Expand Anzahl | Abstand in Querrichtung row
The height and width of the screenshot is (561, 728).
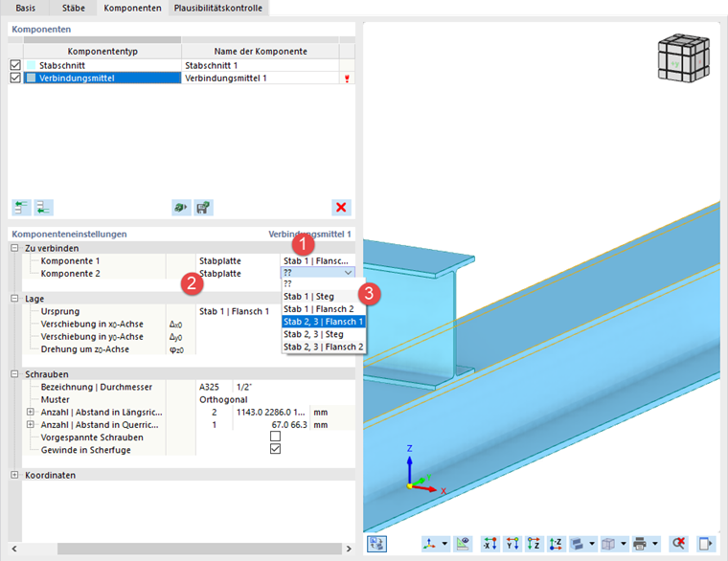31,424
